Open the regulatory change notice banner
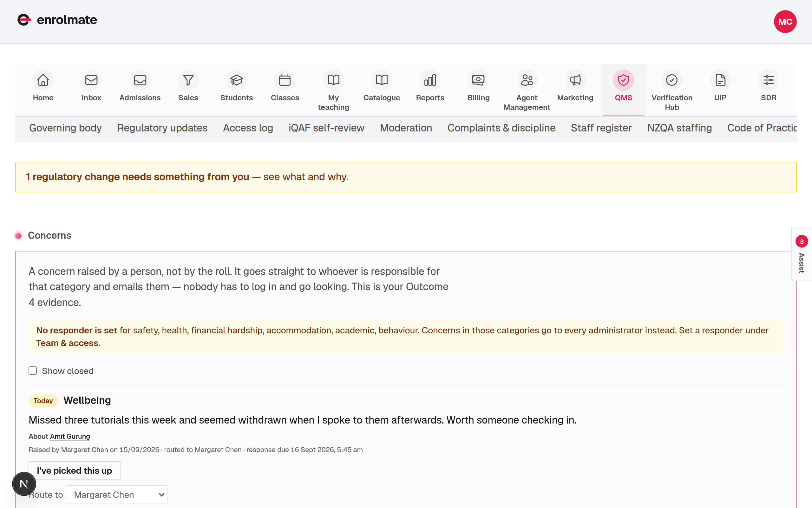The height and width of the screenshot is (508, 812). (406, 177)
